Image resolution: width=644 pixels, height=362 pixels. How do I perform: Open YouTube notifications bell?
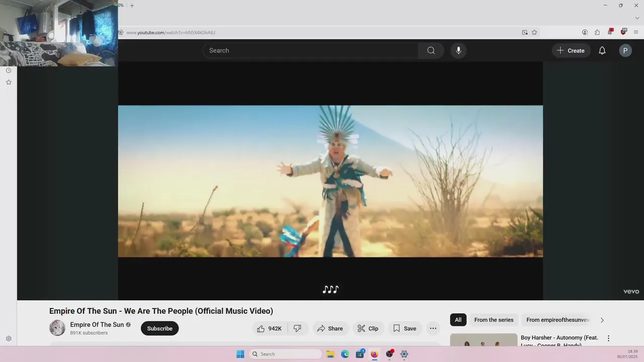pyautogui.click(x=602, y=50)
